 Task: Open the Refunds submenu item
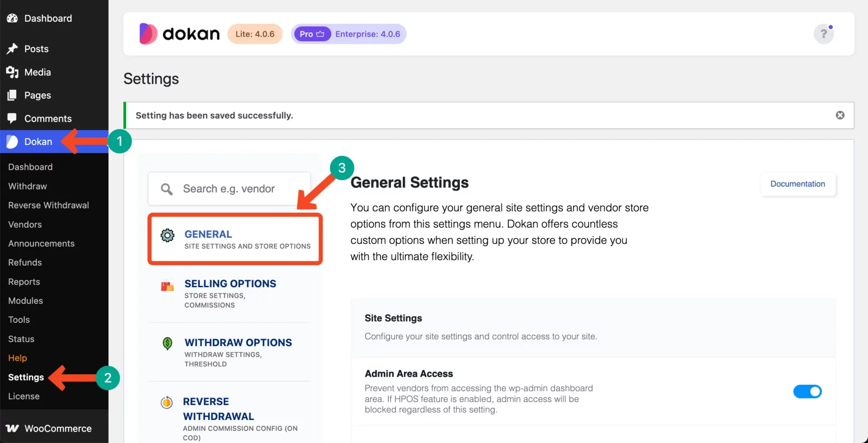pyautogui.click(x=25, y=262)
